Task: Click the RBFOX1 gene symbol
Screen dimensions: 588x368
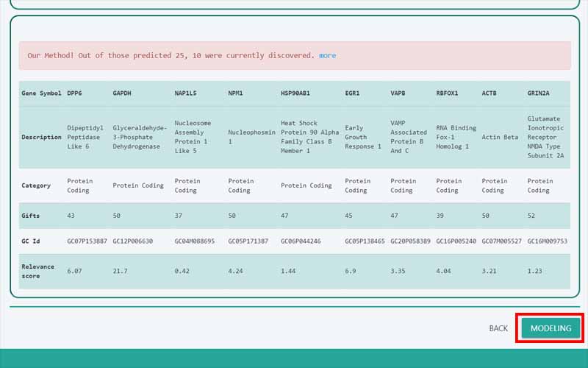Action: coord(447,94)
